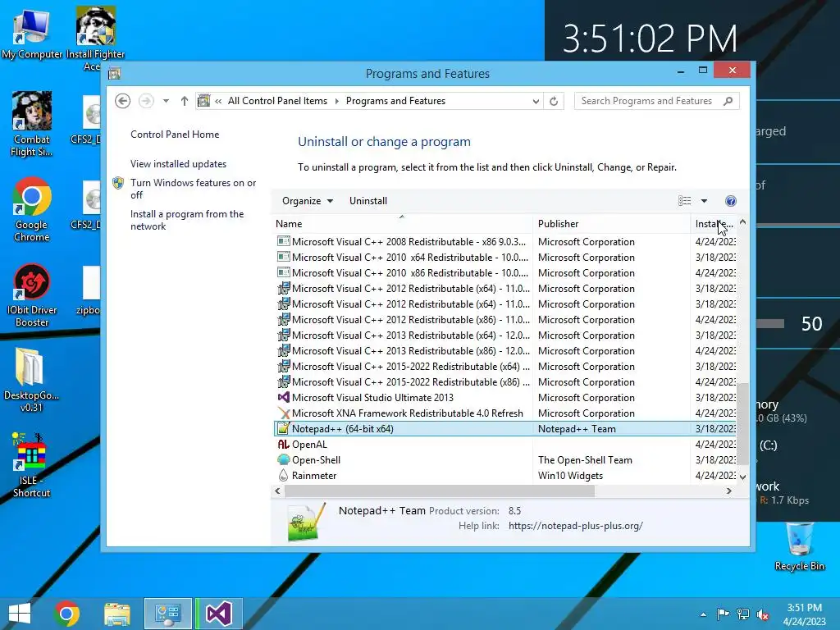840x630 pixels.
Task: Open recent locations dropdown arrow
Action: [x=166, y=101]
